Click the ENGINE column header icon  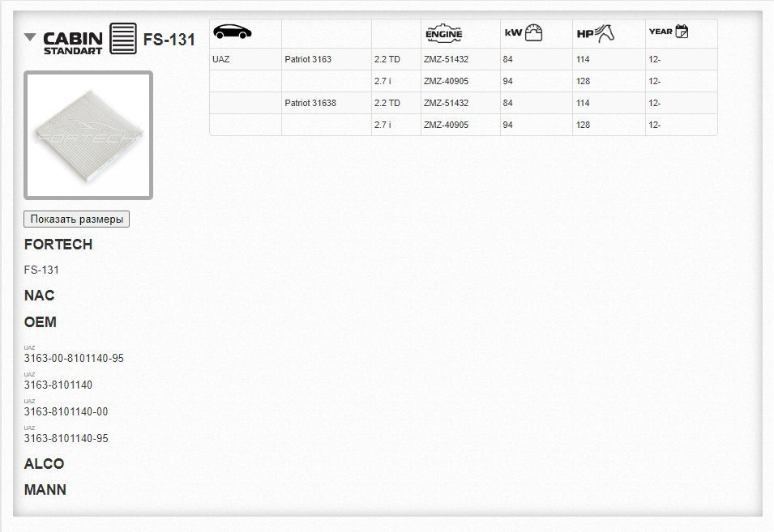(444, 33)
